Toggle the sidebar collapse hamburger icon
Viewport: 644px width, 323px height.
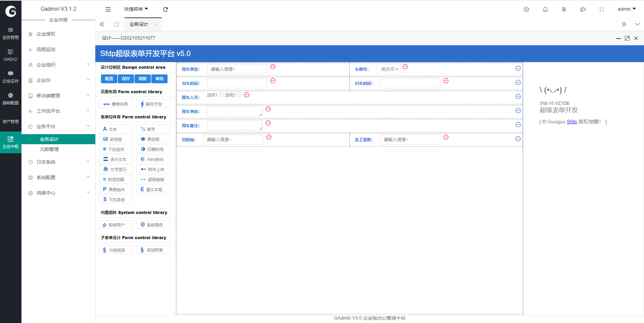[108, 9]
